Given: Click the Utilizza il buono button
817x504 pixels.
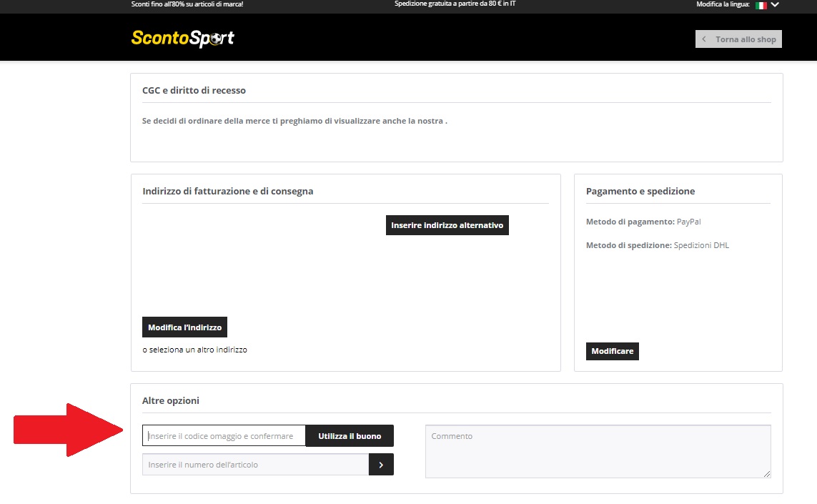Looking at the screenshot, I should click(x=350, y=435).
